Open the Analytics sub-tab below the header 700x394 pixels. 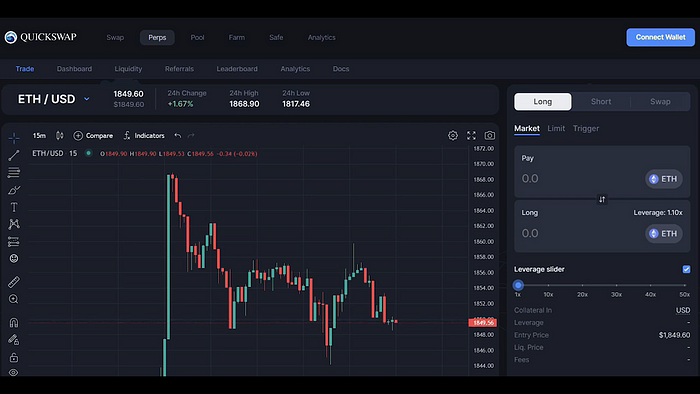click(295, 69)
